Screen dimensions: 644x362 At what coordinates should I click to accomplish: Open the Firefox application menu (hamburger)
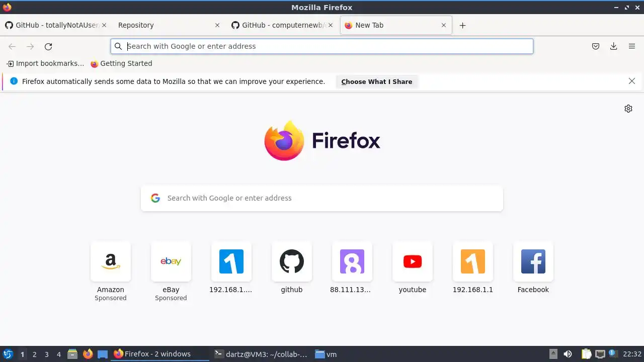pyautogui.click(x=632, y=46)
